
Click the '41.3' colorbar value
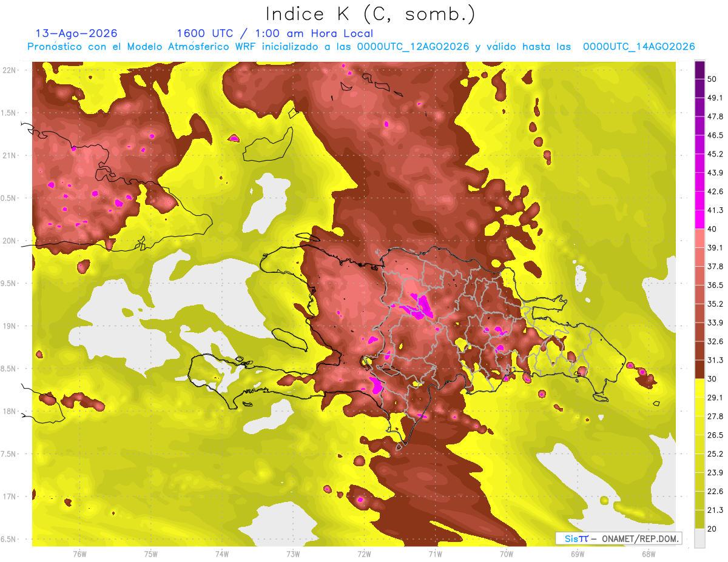coord(715,210)
